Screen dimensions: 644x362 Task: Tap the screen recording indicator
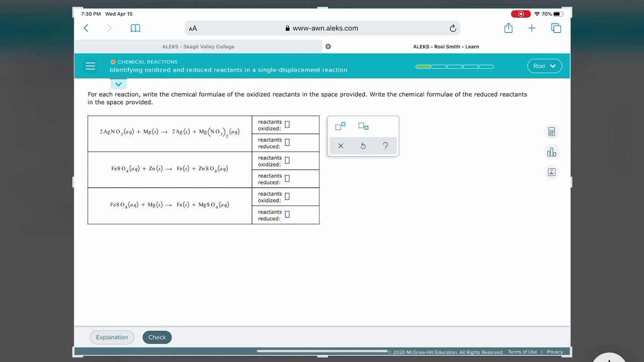coord(521,14)
